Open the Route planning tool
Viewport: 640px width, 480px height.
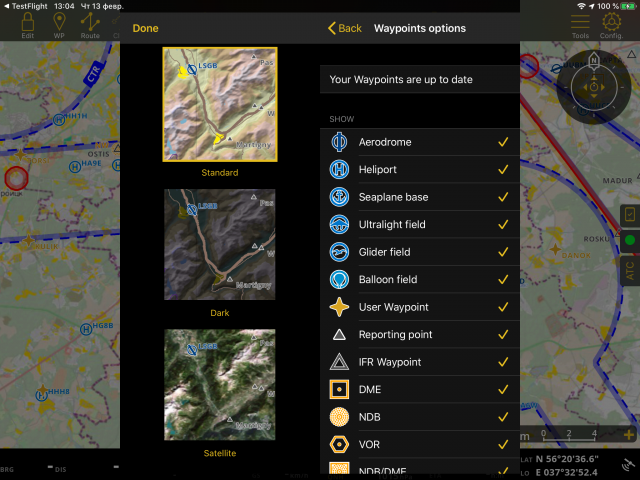coord(91,25)
